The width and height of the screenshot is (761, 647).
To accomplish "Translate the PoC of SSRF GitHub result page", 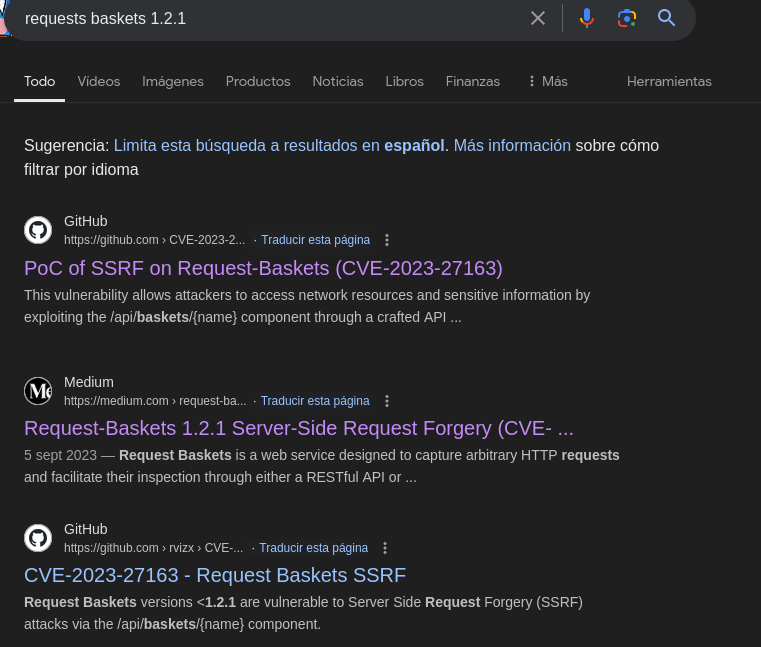I will click(315, 240).
